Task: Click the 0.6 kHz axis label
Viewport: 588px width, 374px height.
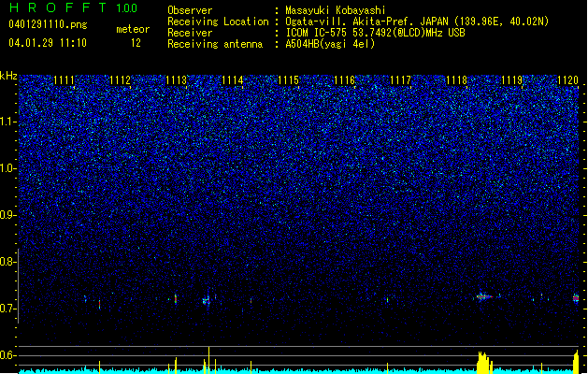Action: click(x=8, y=355)
